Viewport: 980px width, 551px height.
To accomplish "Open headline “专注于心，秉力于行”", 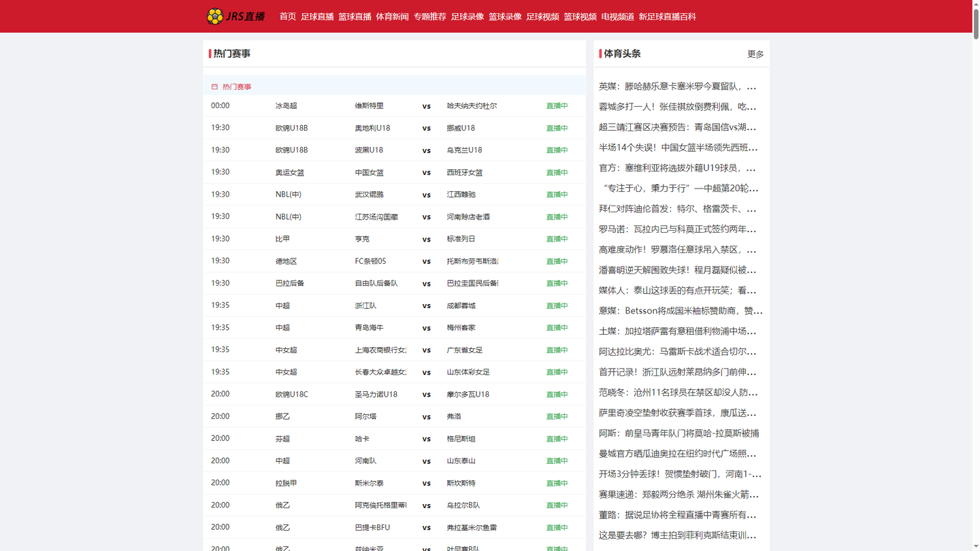I will click(679, 188).
